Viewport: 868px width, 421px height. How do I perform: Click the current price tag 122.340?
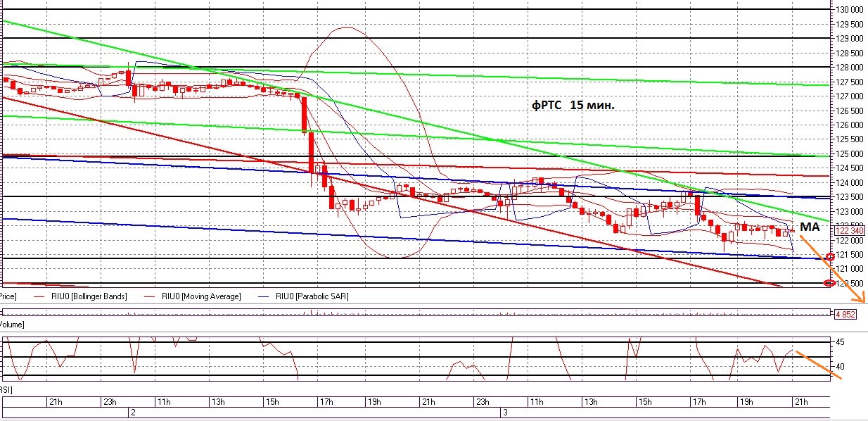coord(850,230)
